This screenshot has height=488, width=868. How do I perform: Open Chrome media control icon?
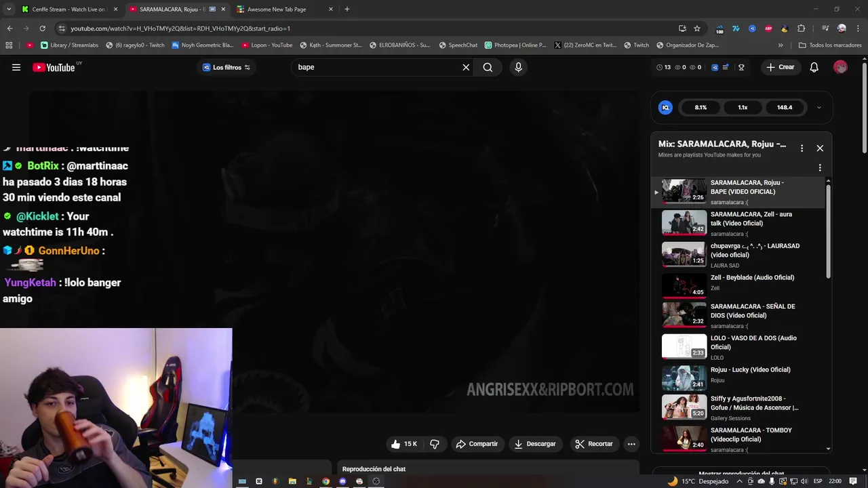[x=825, y=28]
